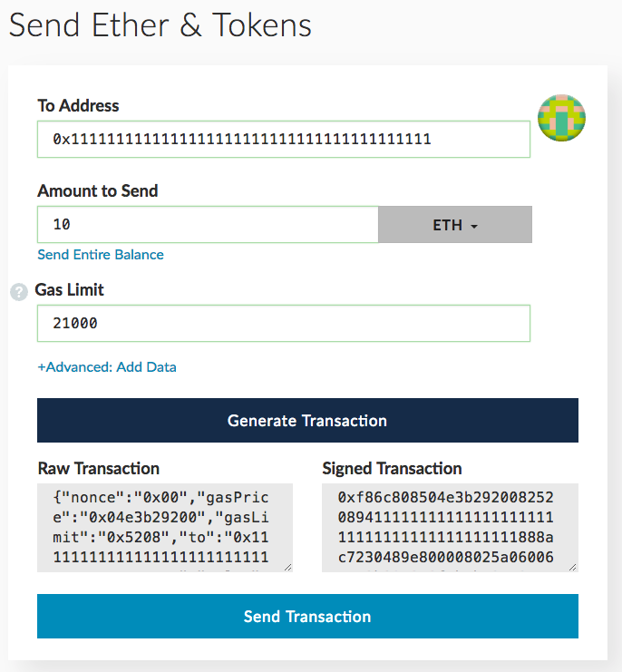Focus the Amount to Send field

[x=208, y=225]
